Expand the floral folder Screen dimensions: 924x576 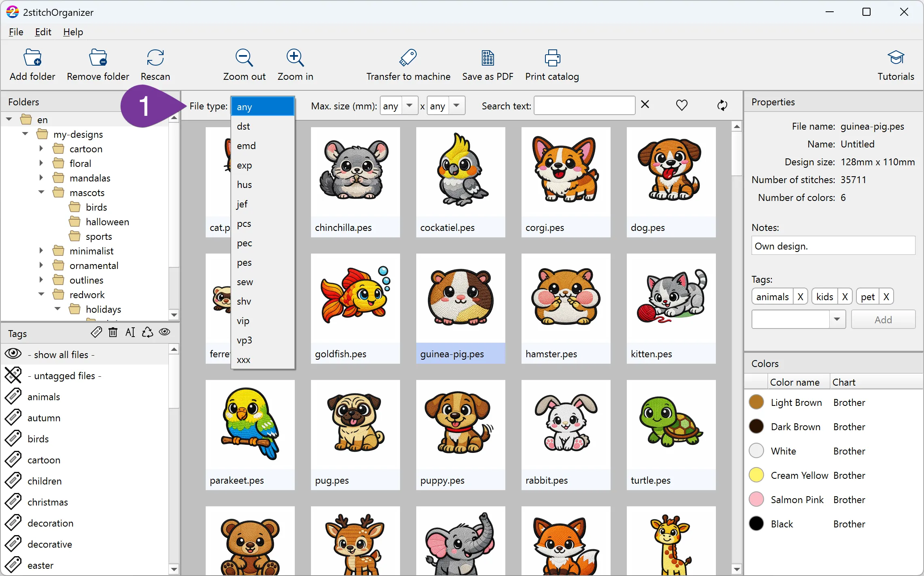[41, 163]
